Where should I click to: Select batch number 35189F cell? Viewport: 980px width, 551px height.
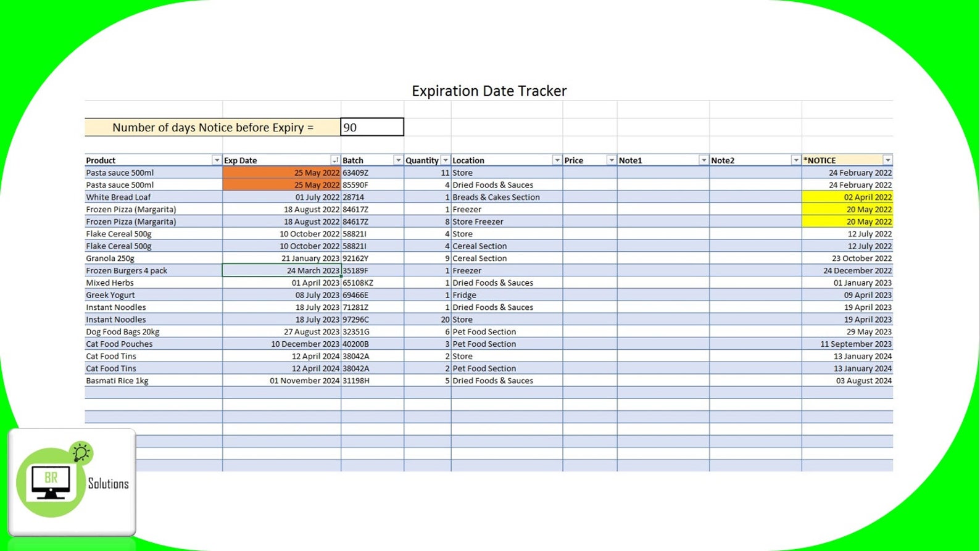pyautogui.click(x=372, y=271)
